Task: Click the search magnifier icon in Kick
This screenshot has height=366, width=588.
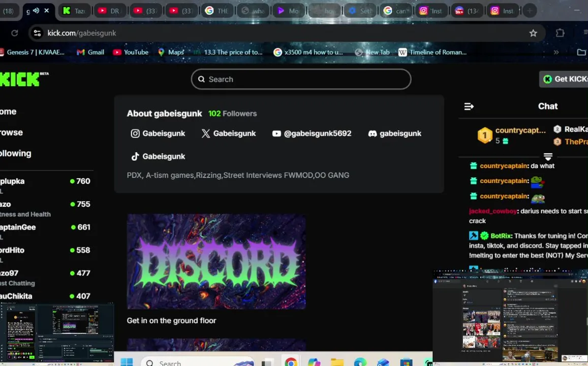Action: 201,79
